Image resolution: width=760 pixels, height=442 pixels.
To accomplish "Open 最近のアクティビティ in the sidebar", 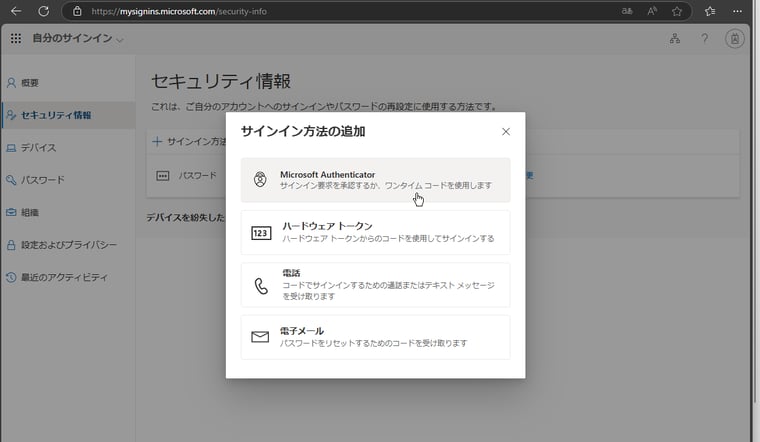I will pyautogui.click(x=68, y=277).
